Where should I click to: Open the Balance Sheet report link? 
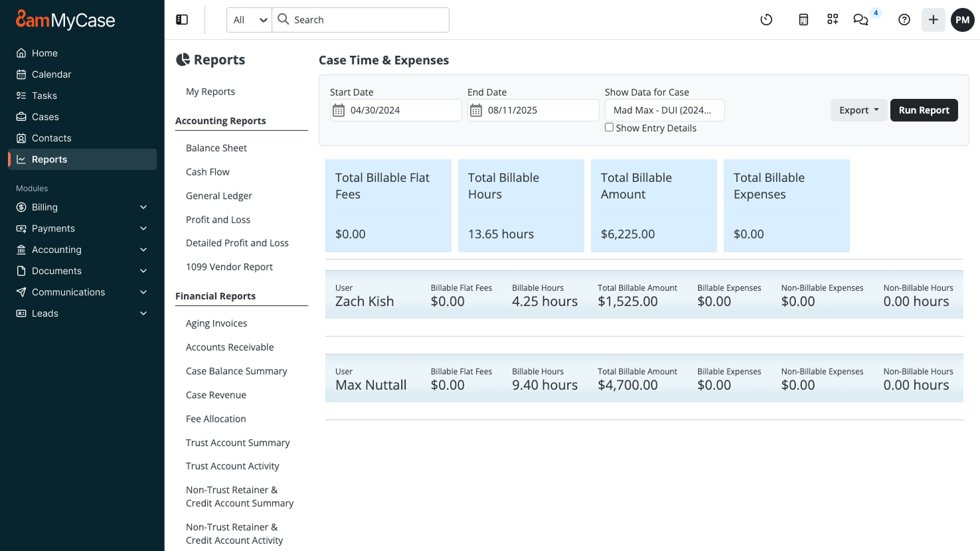(216, 148)
